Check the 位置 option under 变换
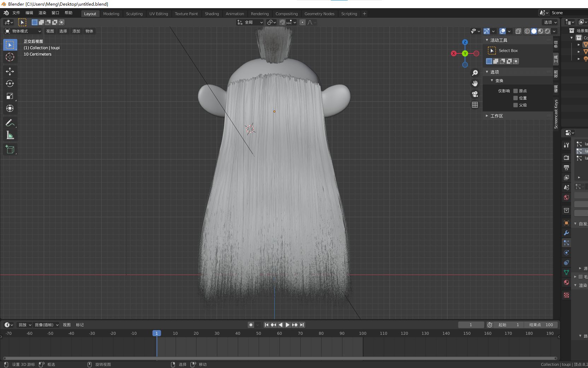The width and height of the screenshot is (588, 368). coord(516,98)
